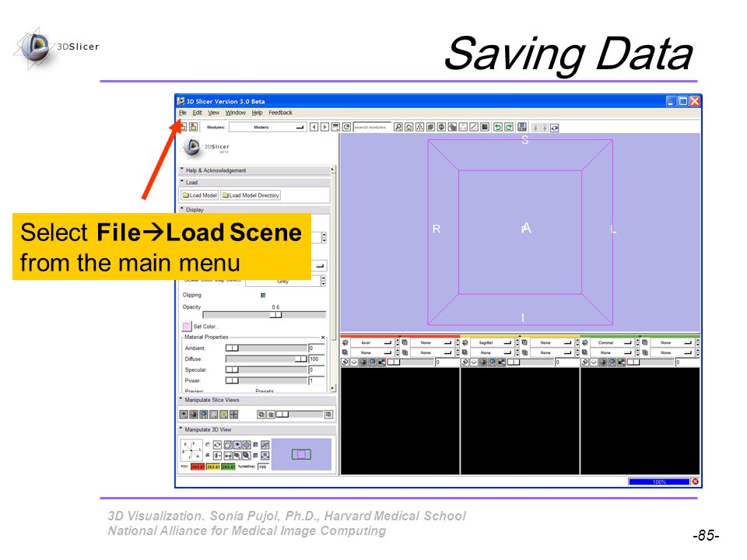
Task: Click the fit slices icon right of the slice views slider
Action: coord(328,415)
